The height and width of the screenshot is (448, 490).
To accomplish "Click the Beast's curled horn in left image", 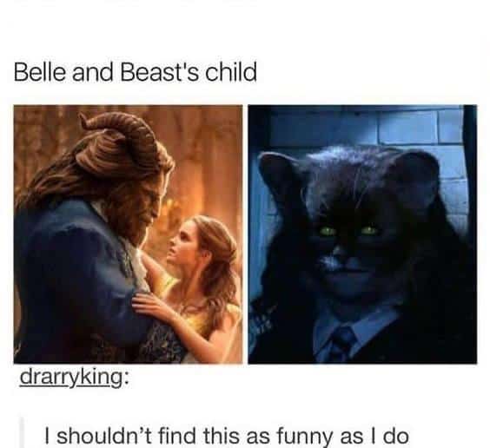I will tap(125, 135).
